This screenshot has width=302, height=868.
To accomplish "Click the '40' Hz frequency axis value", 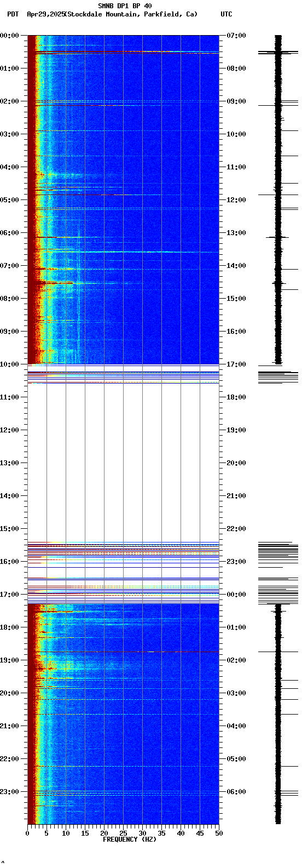I will pyautogui.click(x=181, y=833).
